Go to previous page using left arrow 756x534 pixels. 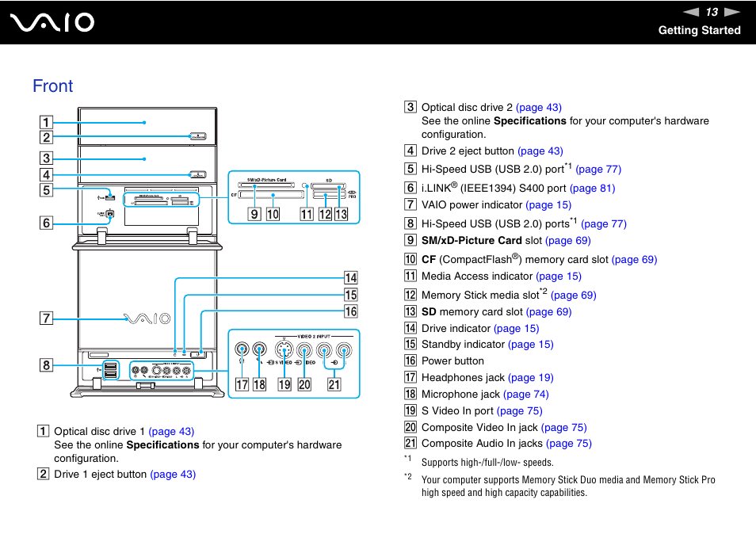[691, 12]
